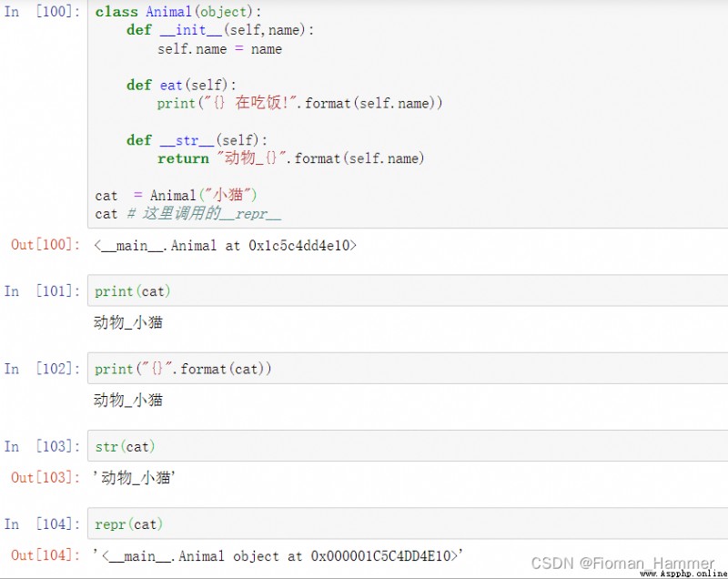
Task: Click the CSDN @Fioman_Hammer watermark
Action: tap(622, 564)
